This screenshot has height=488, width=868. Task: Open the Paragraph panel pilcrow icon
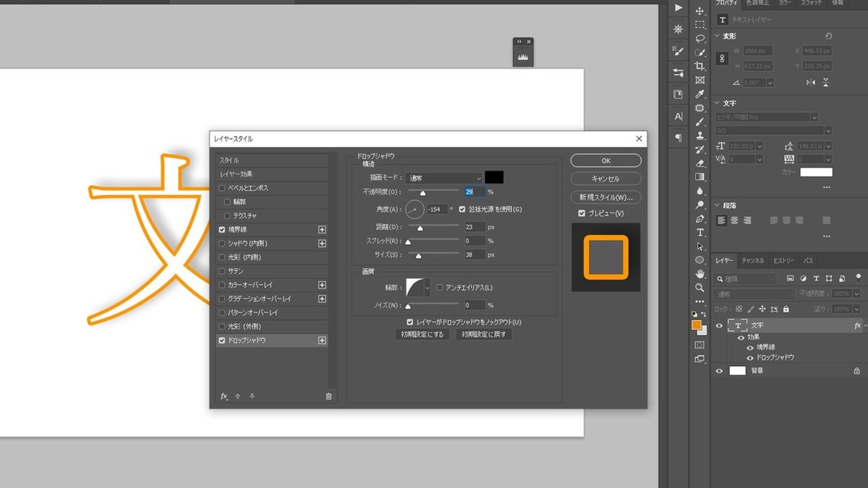click(678, 137)
